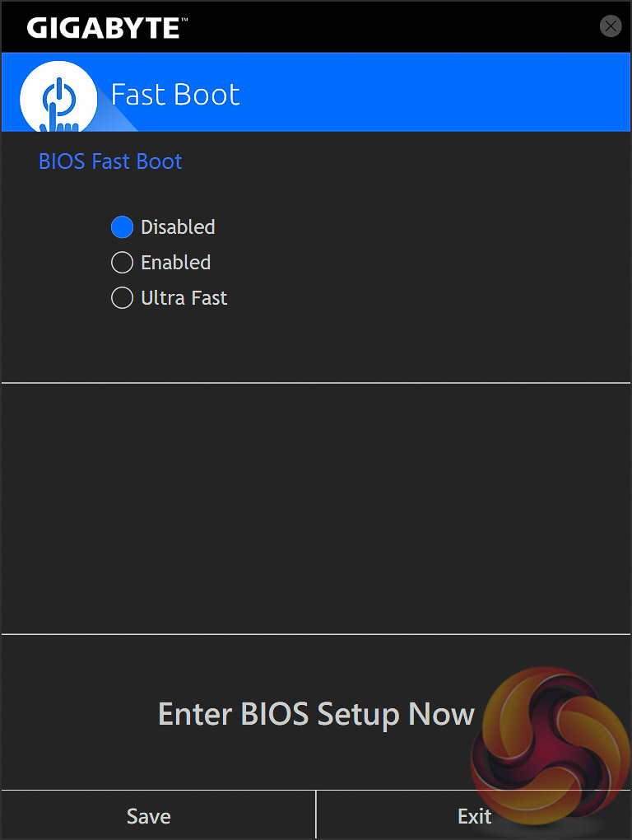The height and width of the screenshot is (840, 632).
Task: Click the vertical separator between Save and Exit
Action: [316, 815]
